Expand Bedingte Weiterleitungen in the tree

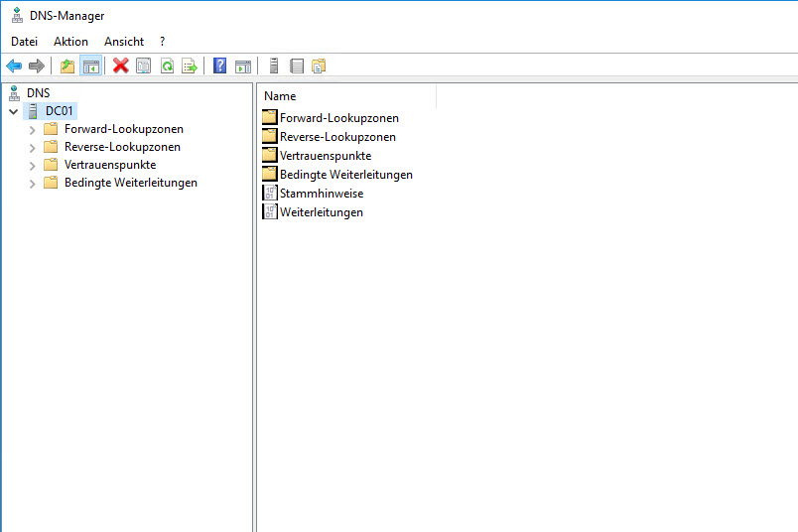[32, 184]
